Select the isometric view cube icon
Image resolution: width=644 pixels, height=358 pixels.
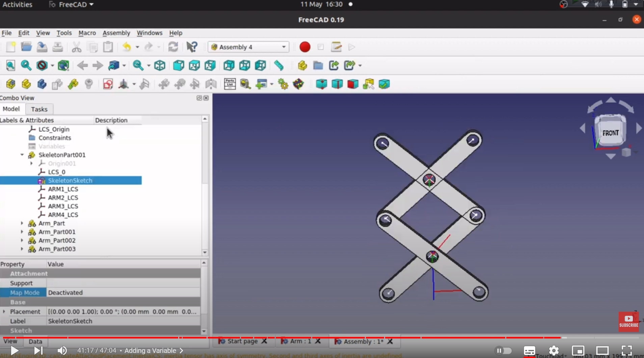[160, 66]
